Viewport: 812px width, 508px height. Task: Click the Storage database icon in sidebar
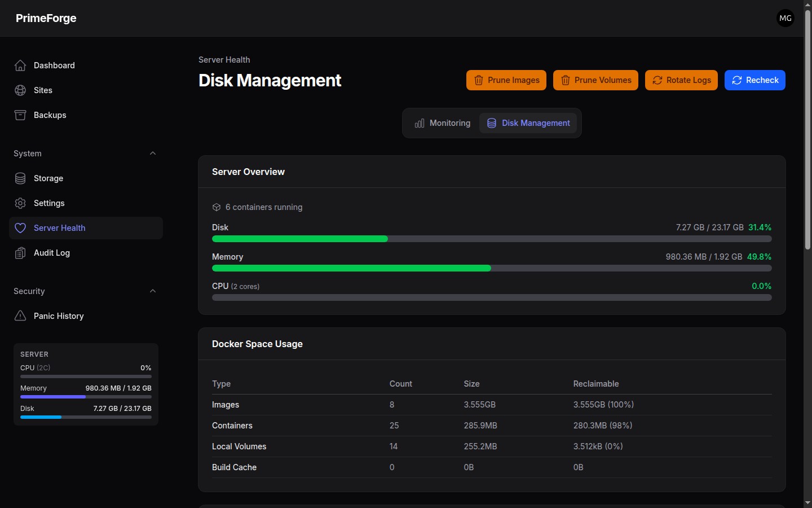(x=20, y=178)
